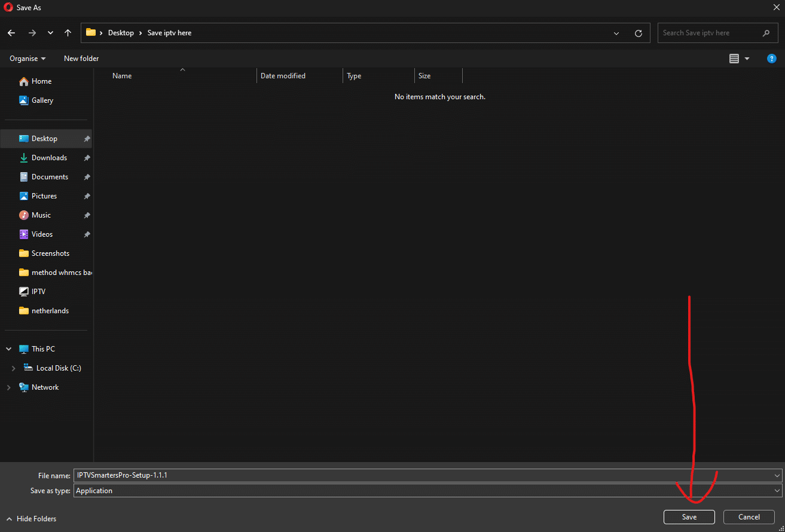The width and height of the screenshot is (785, 532).
Task: Click the search magnifier icon
Action: coord(766,33)
